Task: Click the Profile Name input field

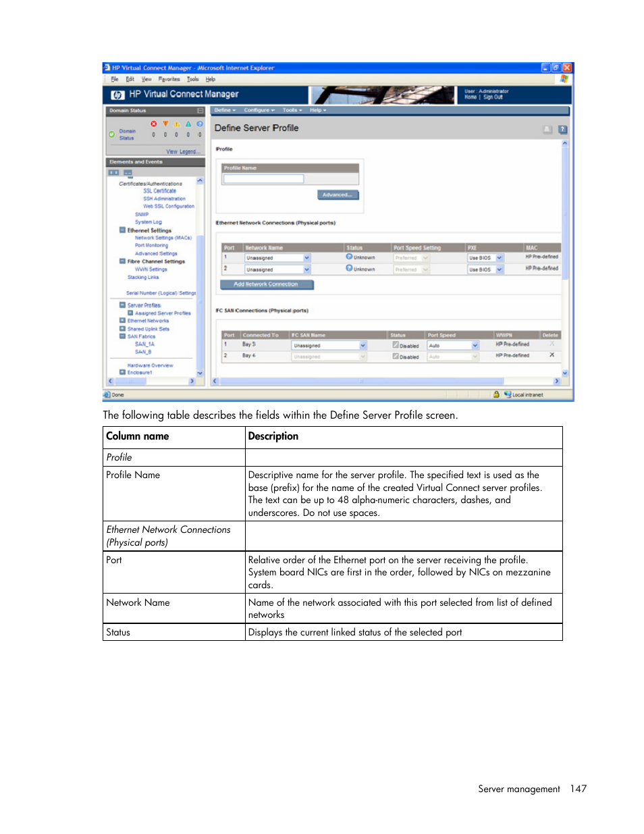Action: pos(263,179)
